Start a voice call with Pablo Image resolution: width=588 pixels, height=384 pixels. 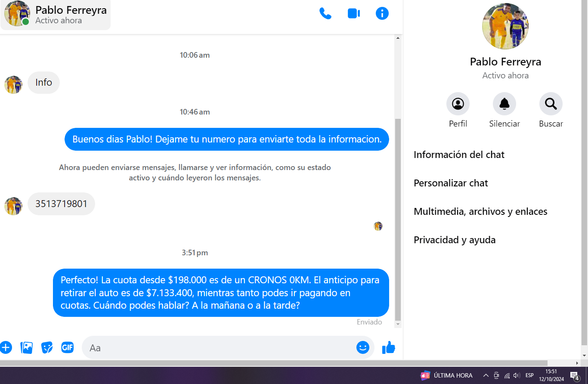click(325, 14)
